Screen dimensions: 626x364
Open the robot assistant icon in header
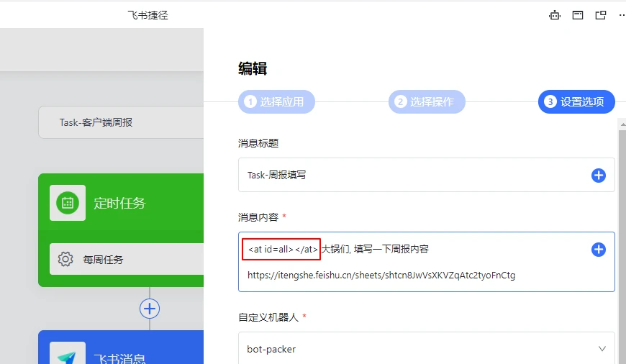[x=555, y=15]
